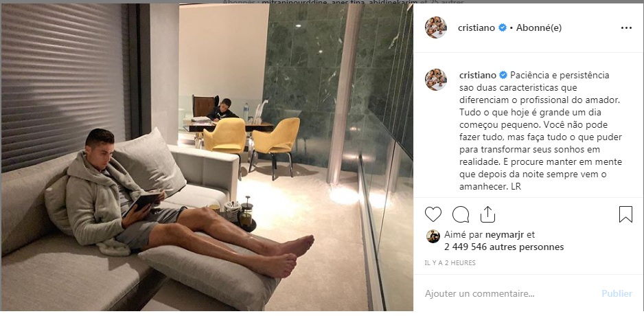Image resolution: width=644 pixels, height=316 pixels.
Task: Click the verified badge in the caption
Action: pyautogui.click(x=503, y=75)
